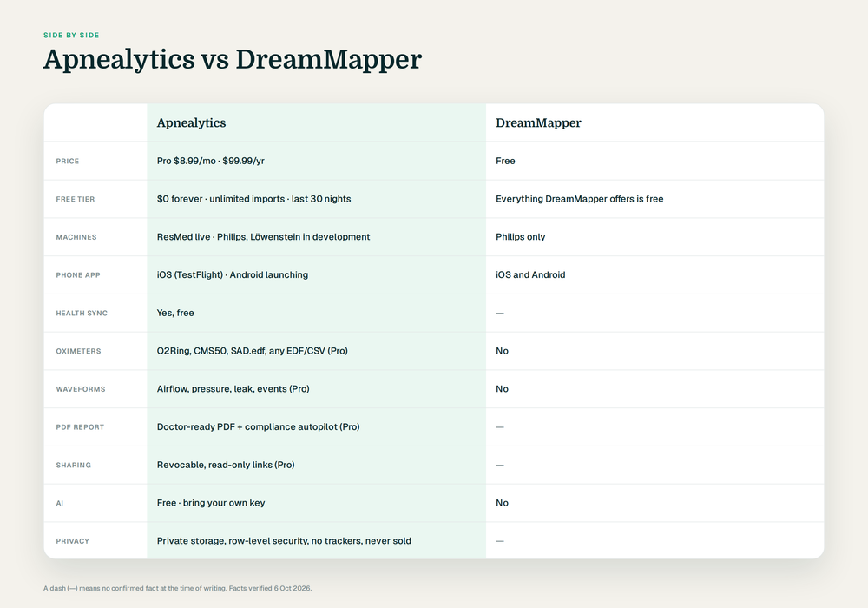Click the Apnealytics column header in the table
Image resolution: width=868 pixels, height=608 pixels.
tap(191, 123)
